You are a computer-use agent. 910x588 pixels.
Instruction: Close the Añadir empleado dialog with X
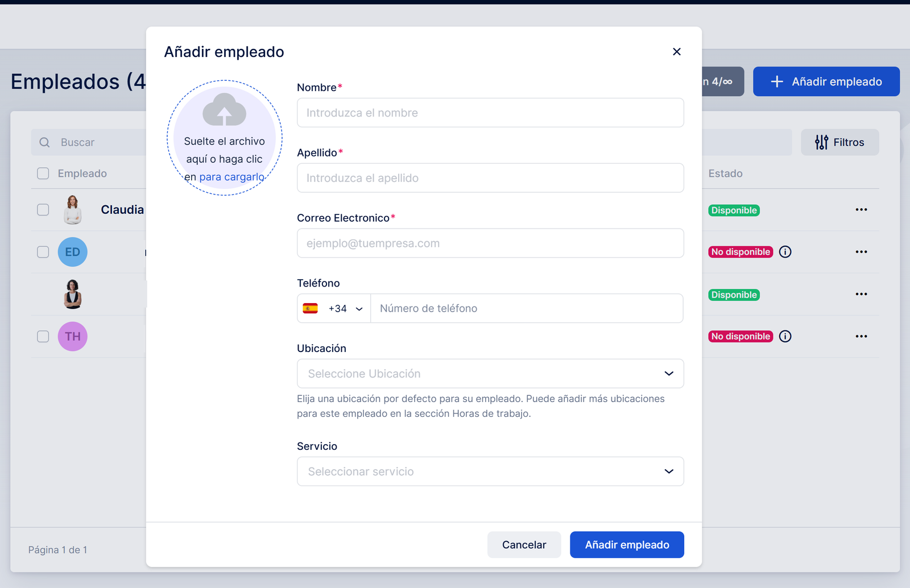click(x=676, y=52)
